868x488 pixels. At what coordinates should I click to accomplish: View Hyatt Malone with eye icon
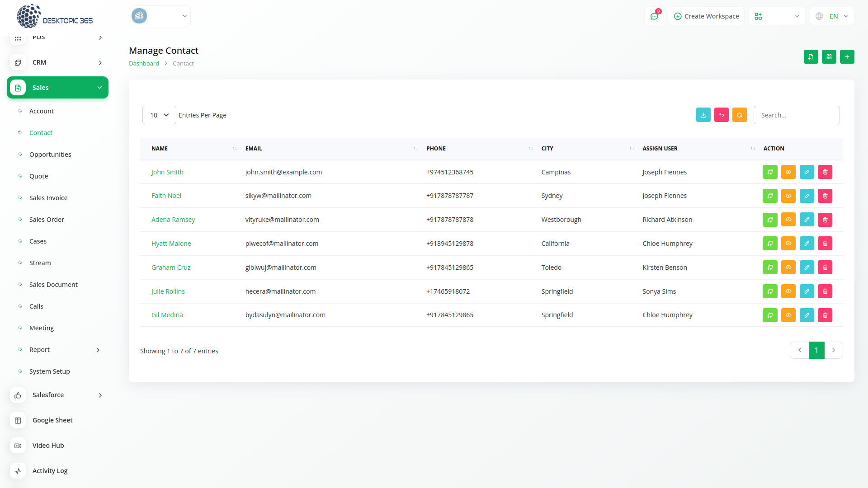(788, 244)
